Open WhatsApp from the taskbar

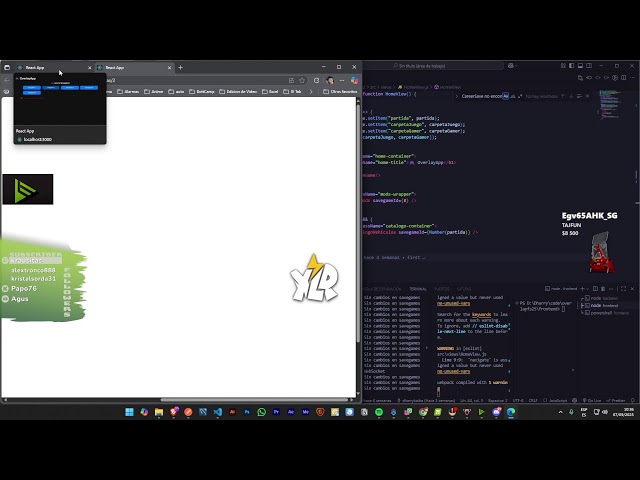click(x=262, y=412)
